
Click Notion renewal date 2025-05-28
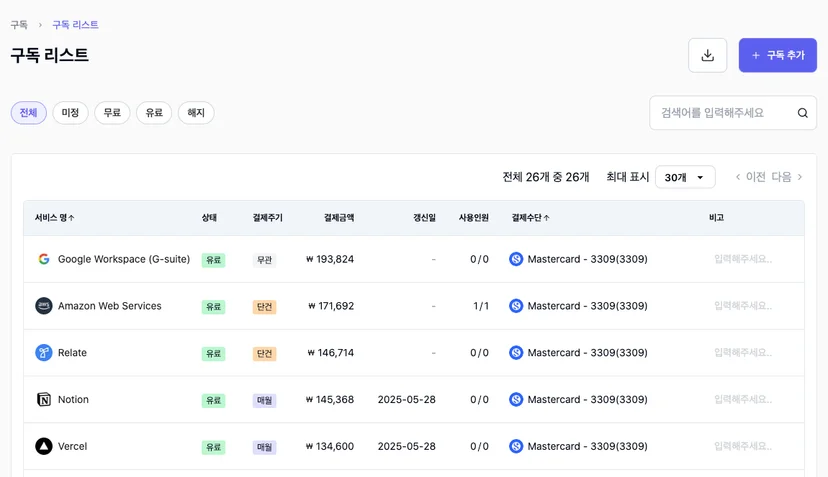point(407,399)
